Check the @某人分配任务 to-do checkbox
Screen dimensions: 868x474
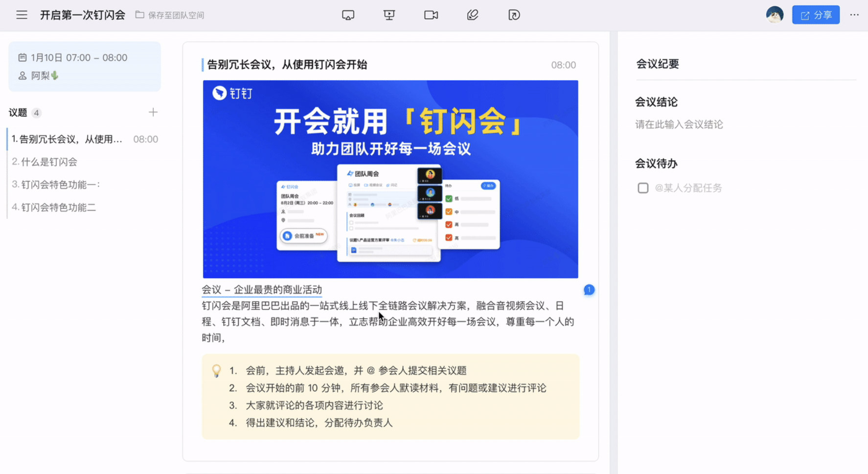[x=643, y=188]
